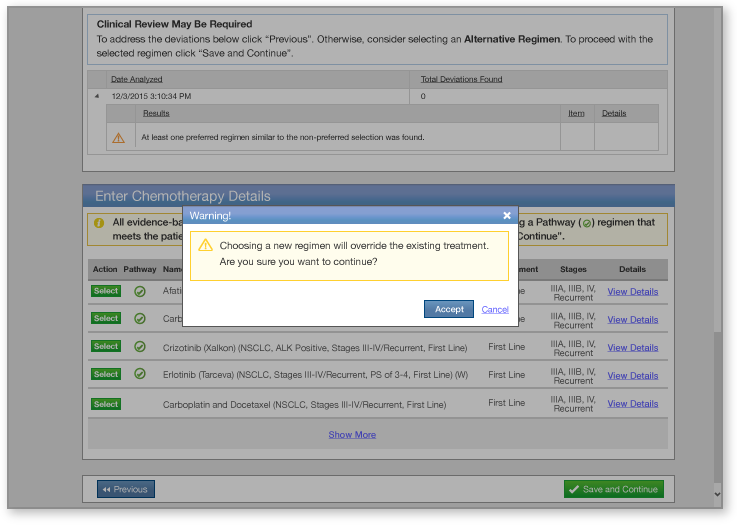Expand the list with Show More
Image resolution: width=737 pixels, height=525 pixels.
coord(352,435)
